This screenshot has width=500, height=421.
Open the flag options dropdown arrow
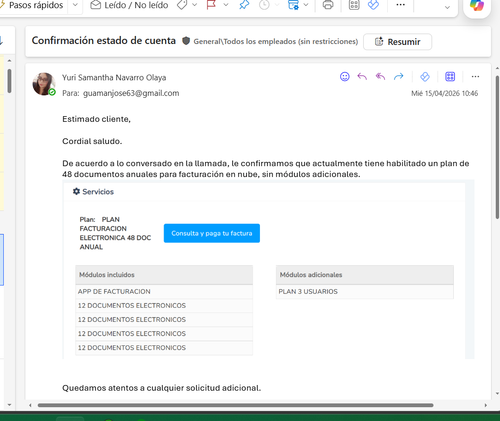[x=226, y=5]
